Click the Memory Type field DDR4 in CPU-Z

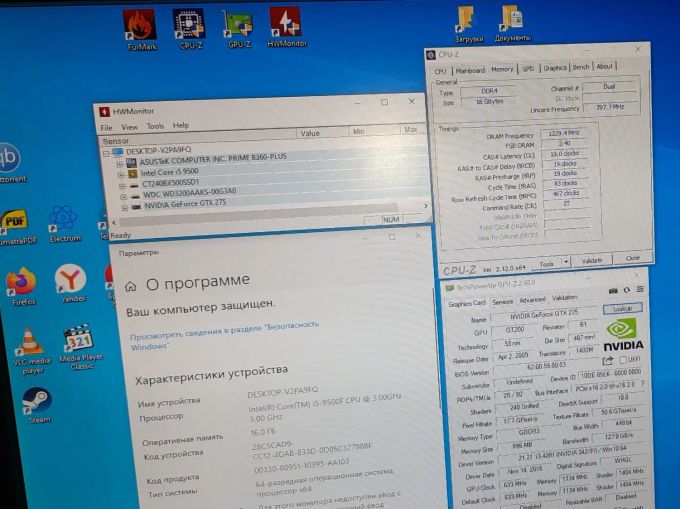pyautogui.click(x=489, y=91)
